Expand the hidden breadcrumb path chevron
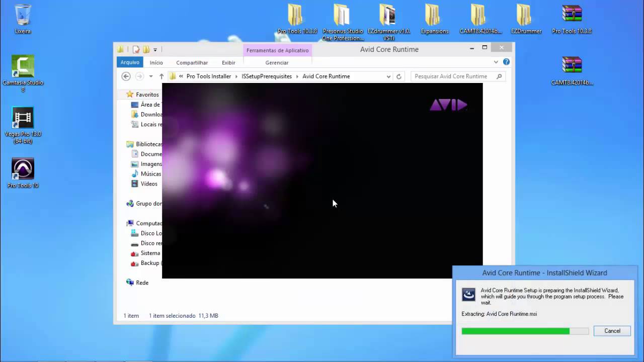The width and height of the screenshot is (644, 362). click(x=181, y=76)
